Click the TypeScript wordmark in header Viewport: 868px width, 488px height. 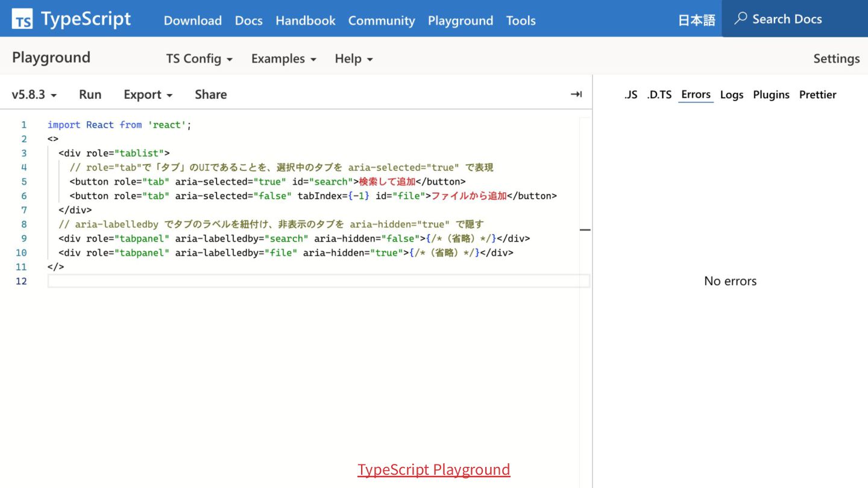pos(86,19)
